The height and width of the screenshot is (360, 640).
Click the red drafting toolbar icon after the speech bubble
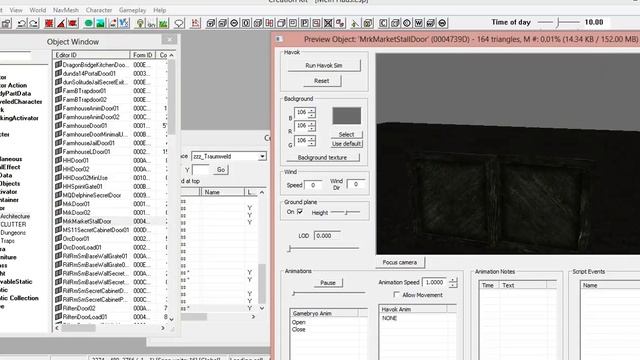pos(196,23)
